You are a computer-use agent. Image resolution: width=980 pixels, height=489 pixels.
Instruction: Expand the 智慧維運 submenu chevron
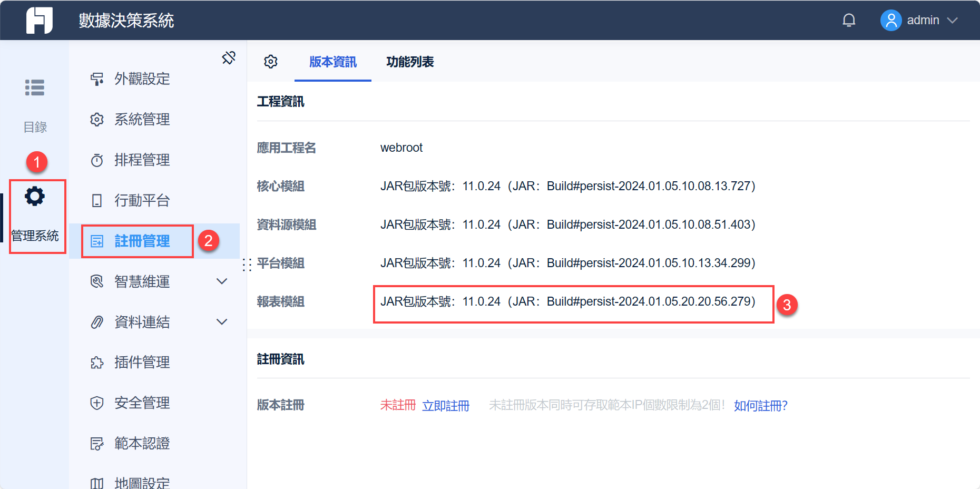222,281
